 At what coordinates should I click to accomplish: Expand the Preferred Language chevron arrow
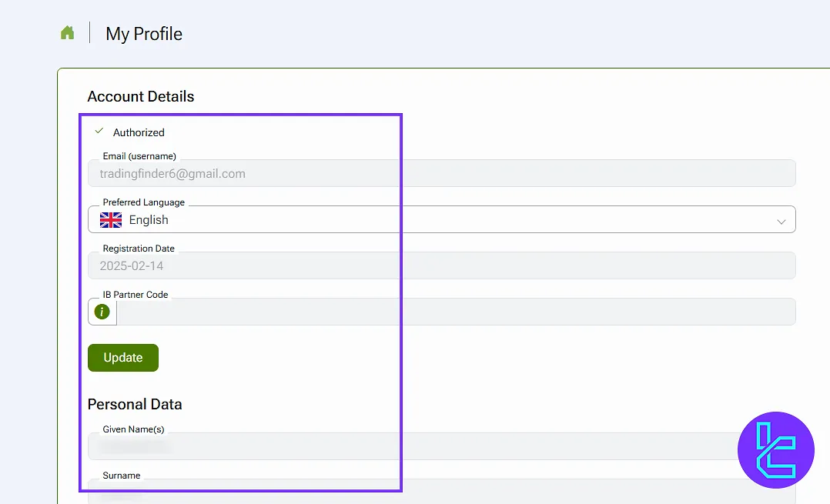click(x=781, y=221)
